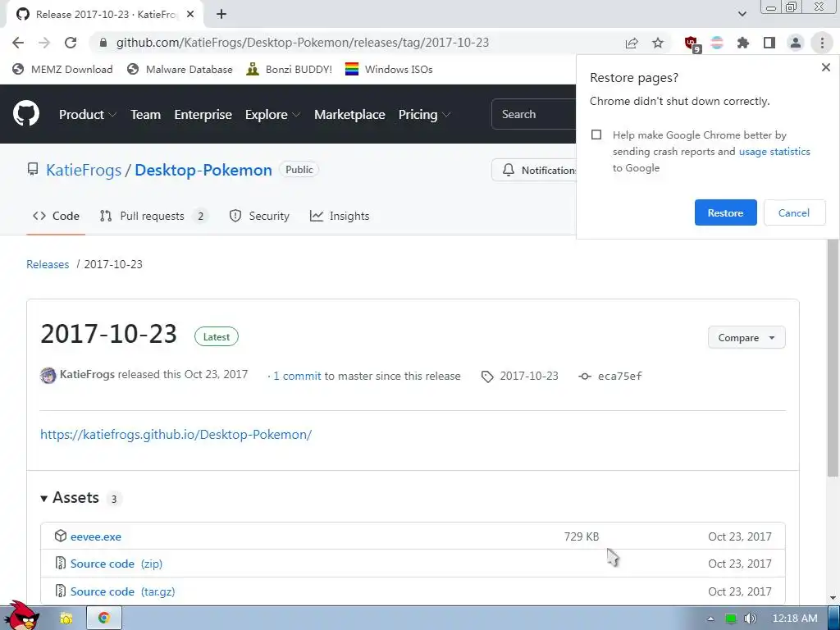Image resolution: width=840 pixels, height=630 pixels.
Task: Open the KatieFrogs owner link
Action: pos(84,170)
